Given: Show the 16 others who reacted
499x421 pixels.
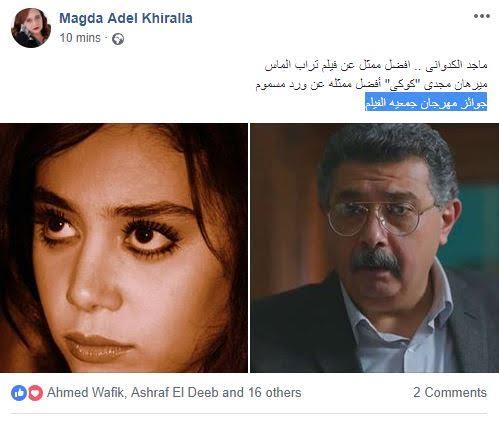Looking at the screenshot, I should click(x=274, y=392).
